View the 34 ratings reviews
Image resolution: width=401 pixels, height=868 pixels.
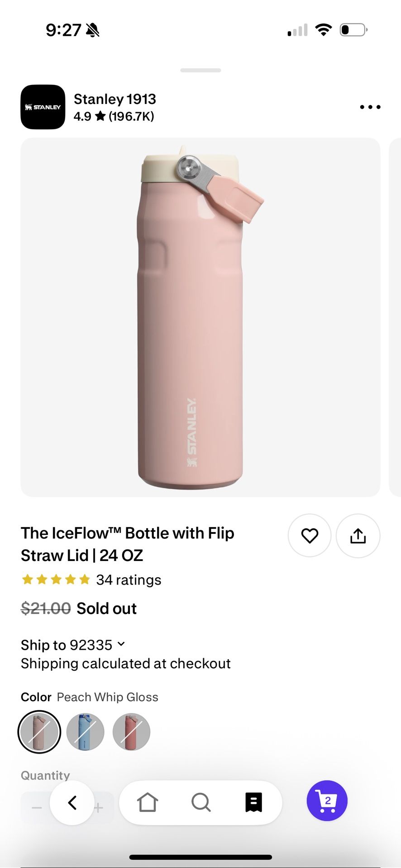pos(129,580)
